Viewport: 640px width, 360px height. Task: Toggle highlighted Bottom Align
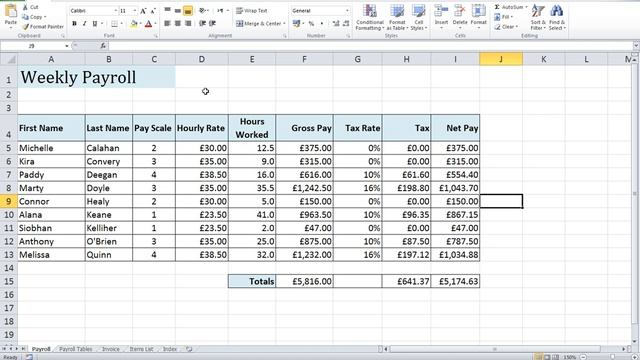point(188,11)
